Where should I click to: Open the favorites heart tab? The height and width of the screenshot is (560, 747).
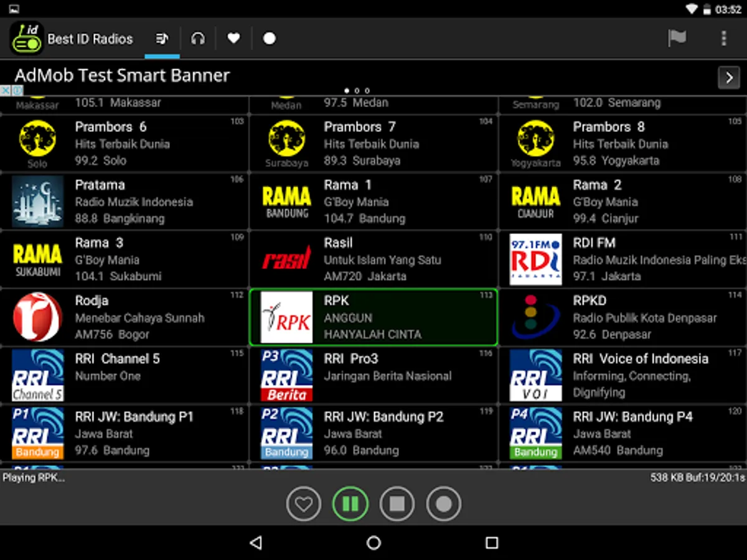coord(233,39)
